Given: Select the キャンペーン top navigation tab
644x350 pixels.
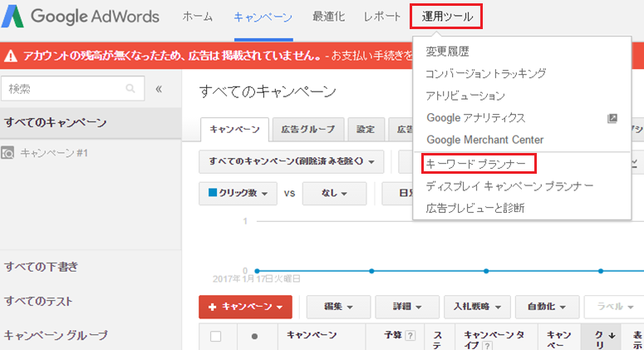Looking at the screenshot, I should pos(263,17).
